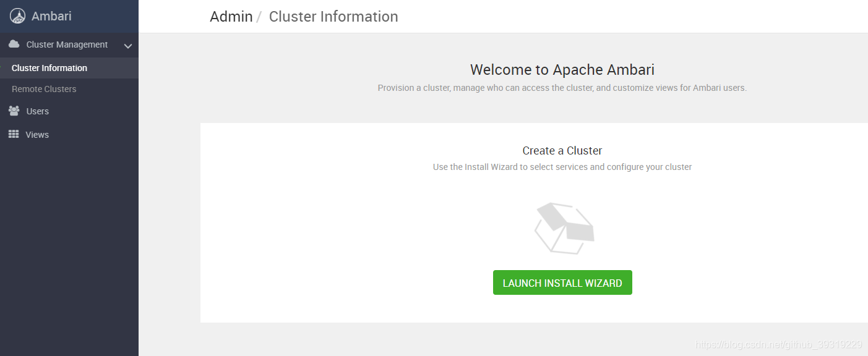The width and height of the screenshot is (868, 356).
Task: Click the Create a Cluster heading
Action: tap(562, 150)
